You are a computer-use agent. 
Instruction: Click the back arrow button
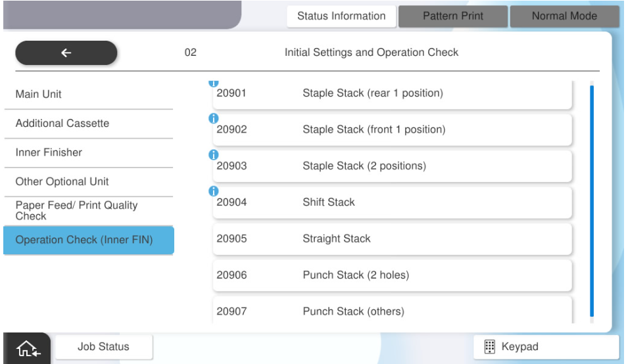point(66,53)
